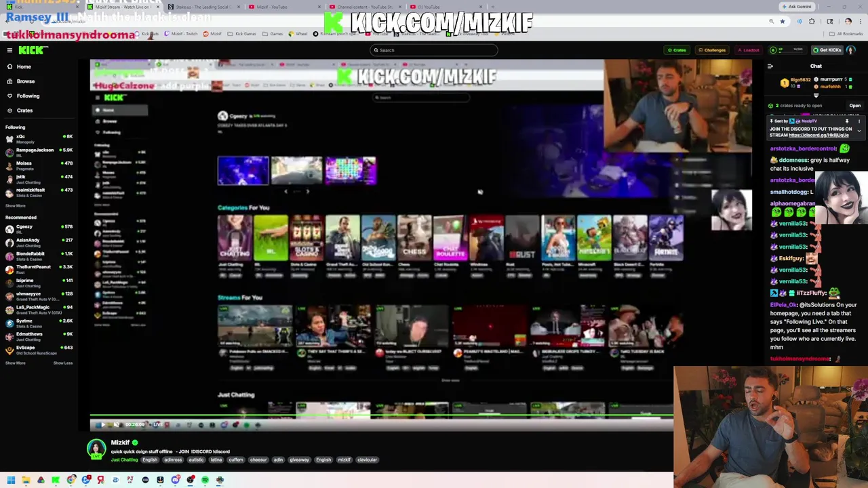Open pinned message options menu
Screen dimensions: 868x488
click(x=858, y=121)
